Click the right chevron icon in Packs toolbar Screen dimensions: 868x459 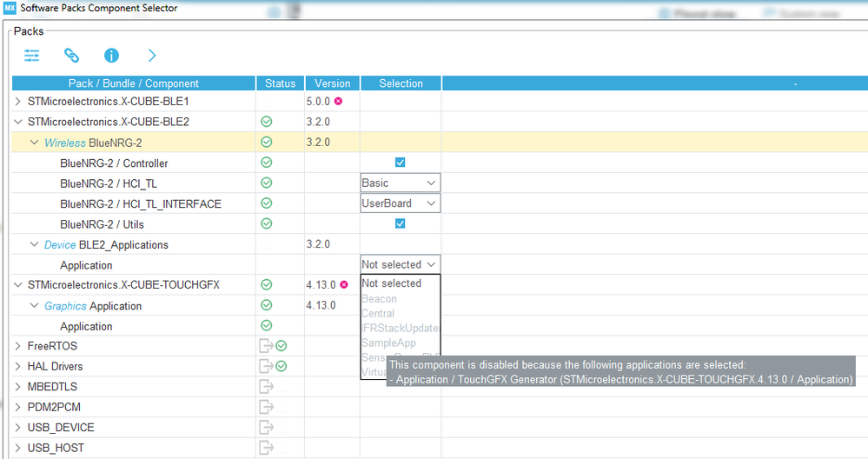(x=152, y=56)
